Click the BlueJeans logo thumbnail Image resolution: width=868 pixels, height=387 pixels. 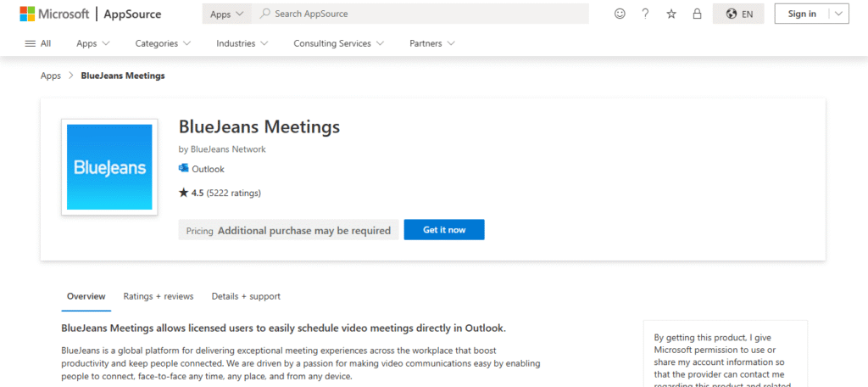[109, 167]
